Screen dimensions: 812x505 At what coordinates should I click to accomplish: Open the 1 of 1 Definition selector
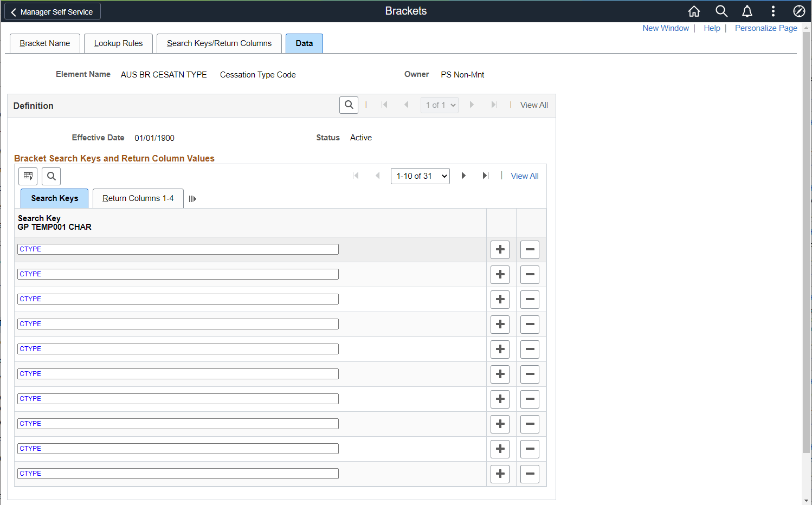[x=439, y=105]
